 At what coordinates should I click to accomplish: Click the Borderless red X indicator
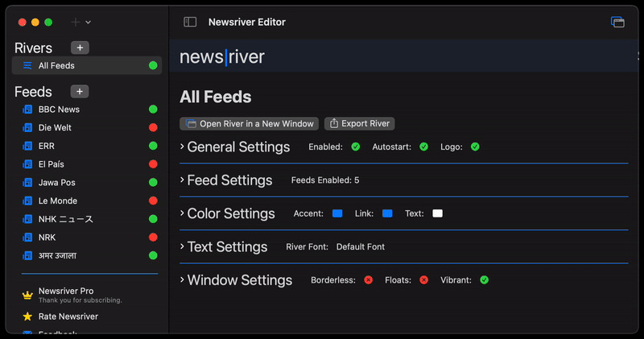click(369, 280)
